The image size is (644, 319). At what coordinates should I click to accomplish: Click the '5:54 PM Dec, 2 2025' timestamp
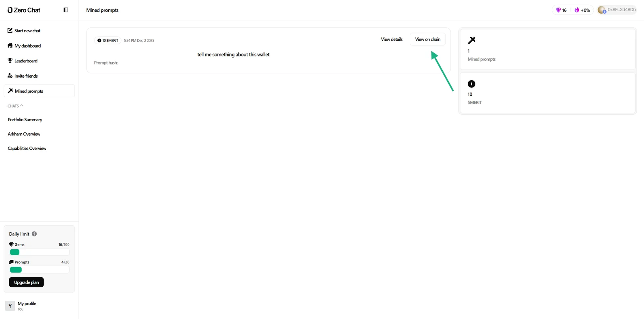(x=139, y=40)
